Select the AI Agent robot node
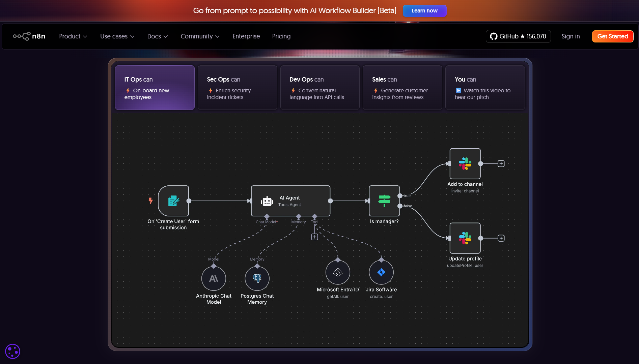Image resolution: width=639 pixels, height=364 pixels. [x=290, y=201]
